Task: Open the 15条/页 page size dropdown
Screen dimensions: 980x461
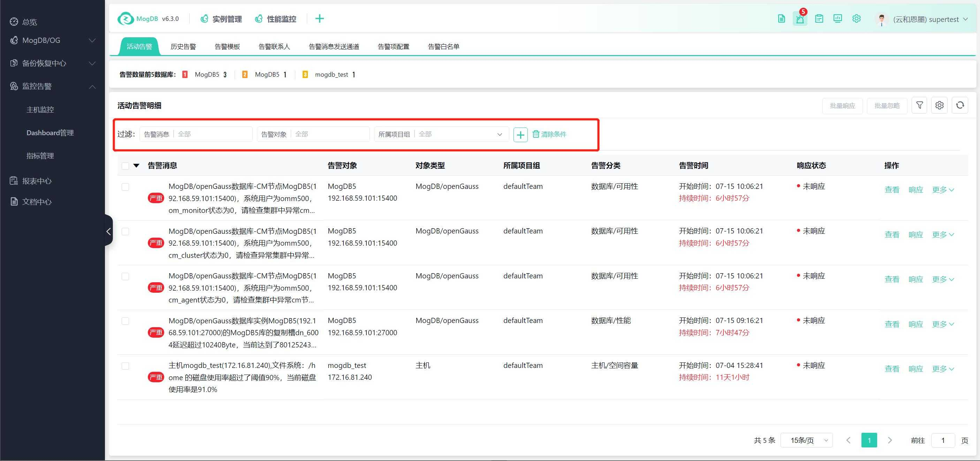Action: [x=806, y=440]
